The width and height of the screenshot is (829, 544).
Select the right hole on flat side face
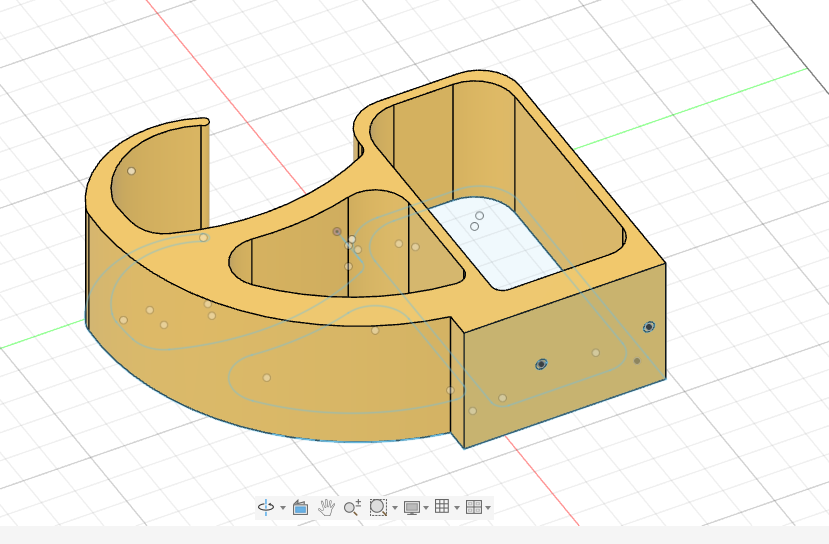point(649,327)
